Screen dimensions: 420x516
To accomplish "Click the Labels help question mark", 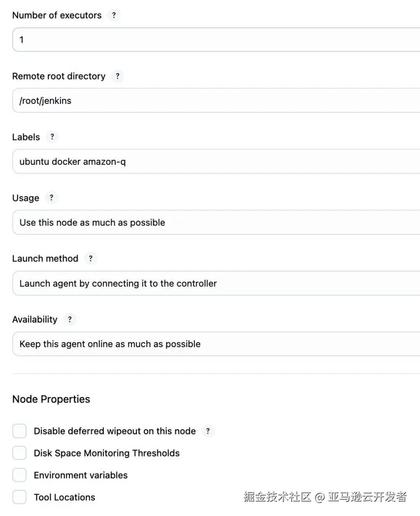I will coord(52,137).
